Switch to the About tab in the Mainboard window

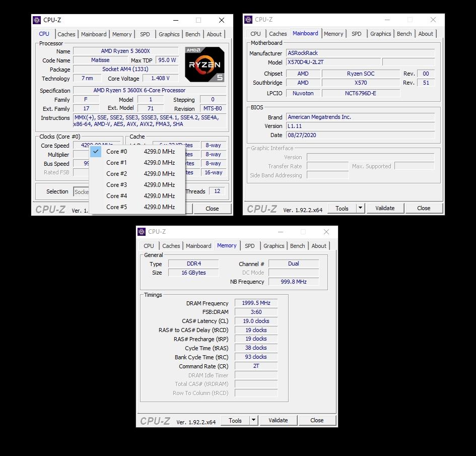426,34
